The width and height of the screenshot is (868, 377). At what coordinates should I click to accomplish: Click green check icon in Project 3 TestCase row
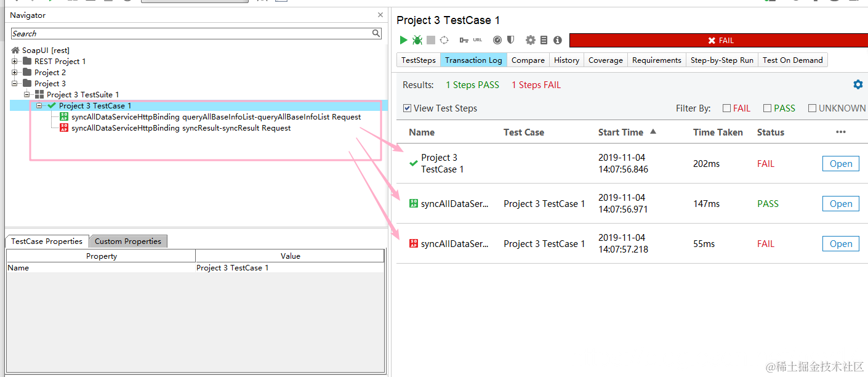click(x=414, y=163)
